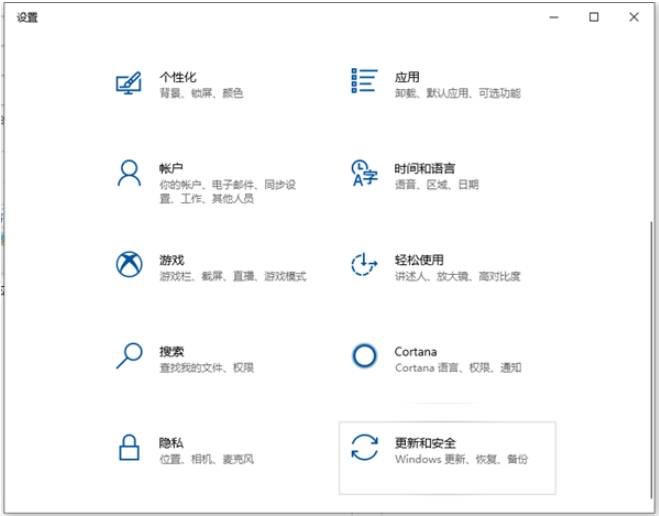
Task: Open 应用 settings by its title
Action: coord(406,77)
